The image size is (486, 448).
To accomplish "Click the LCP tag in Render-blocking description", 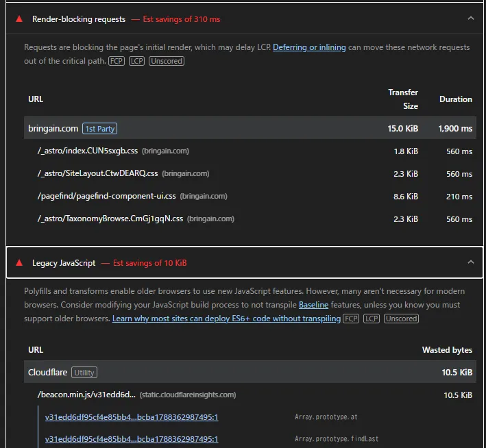I will pos(136,61).
